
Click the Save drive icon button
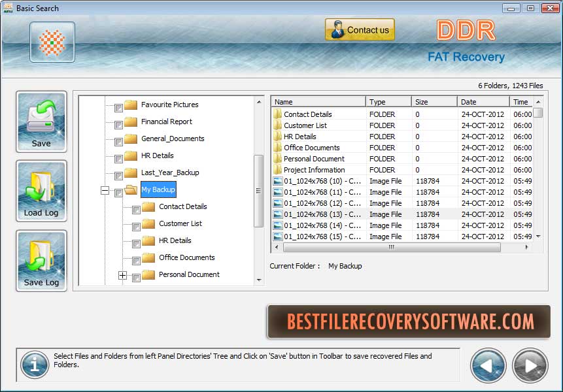tap(41, 122)
